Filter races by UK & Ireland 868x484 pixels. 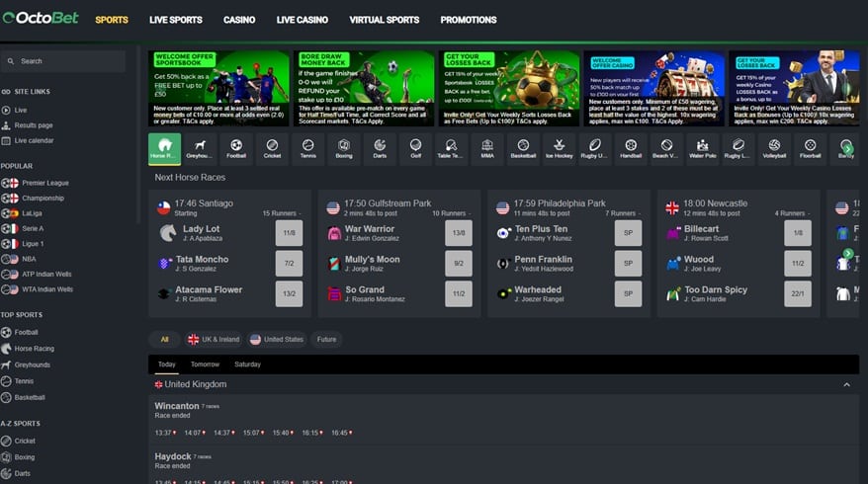coord(215,340)
